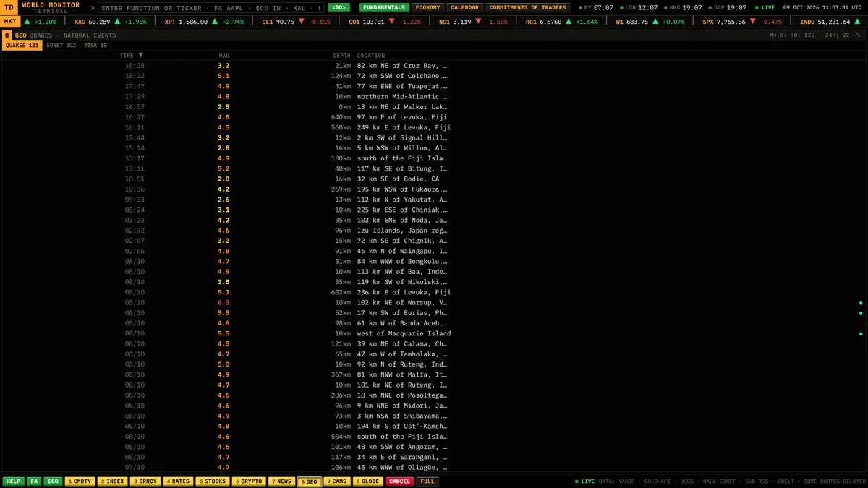Click the ECO function key
The image size is (868, 488).
(53, 481)
